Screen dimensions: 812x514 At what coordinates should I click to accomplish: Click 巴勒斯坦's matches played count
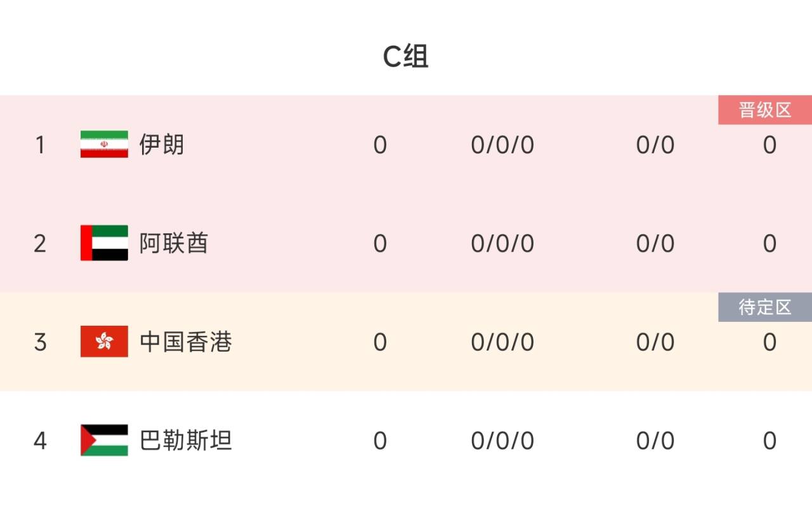click(380, 440)
